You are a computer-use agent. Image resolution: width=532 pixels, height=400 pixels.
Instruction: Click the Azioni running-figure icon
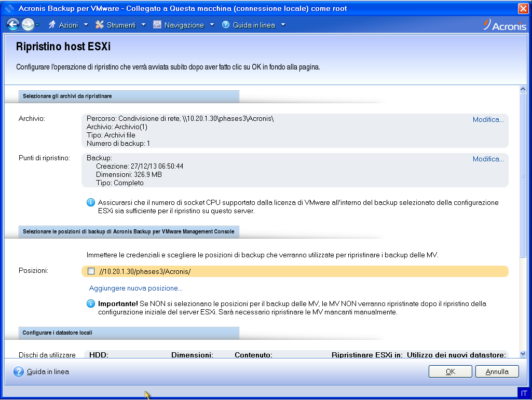(52, 24)
